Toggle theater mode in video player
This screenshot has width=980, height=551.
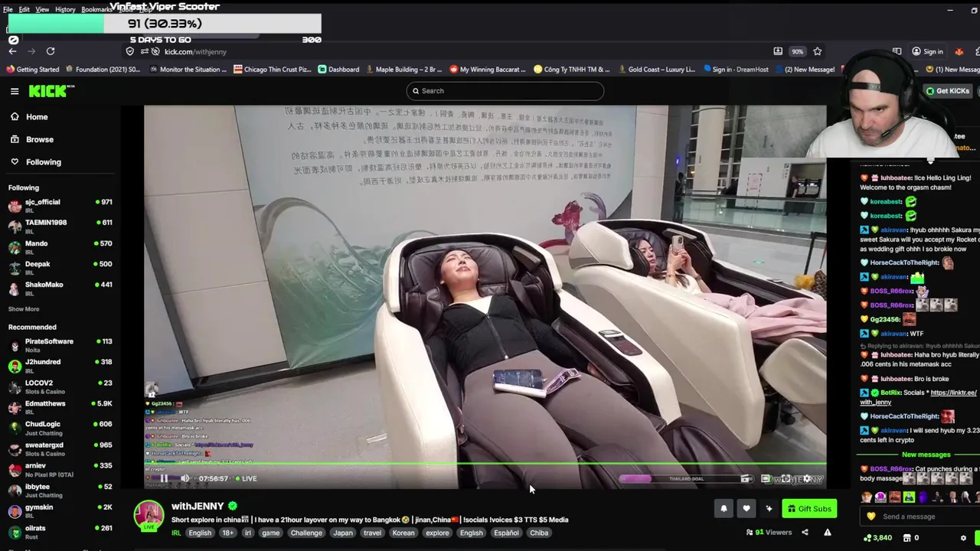766,479
